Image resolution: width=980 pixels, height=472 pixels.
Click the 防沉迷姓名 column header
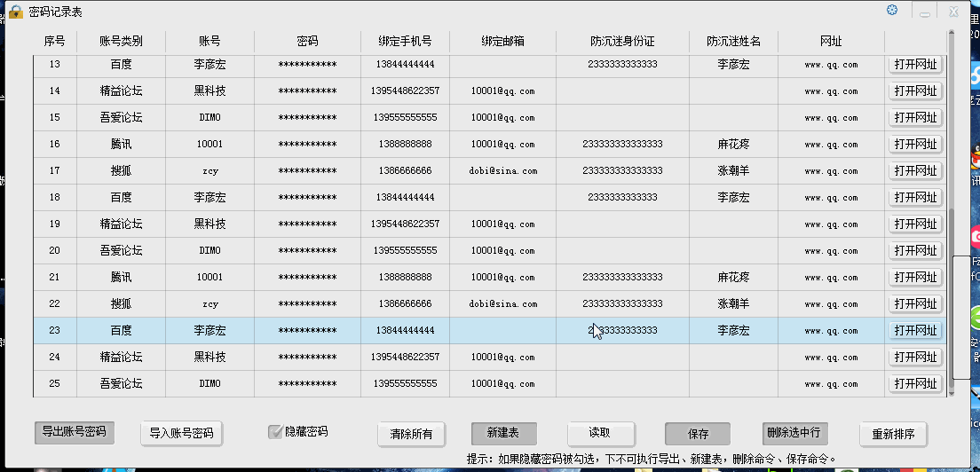734,41
